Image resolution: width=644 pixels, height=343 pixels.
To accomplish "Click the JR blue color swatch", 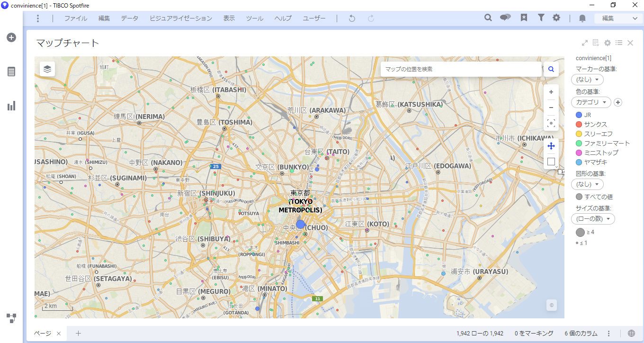I will tap(579, 115).
